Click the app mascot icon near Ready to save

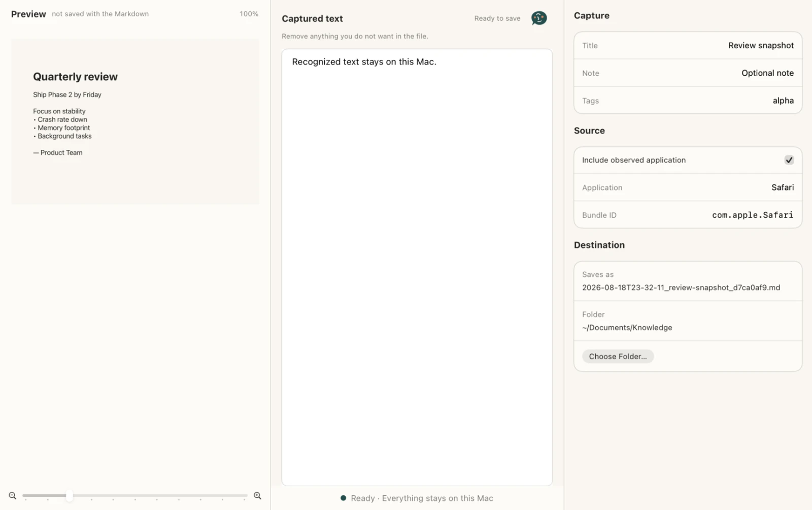coord(539,18)
